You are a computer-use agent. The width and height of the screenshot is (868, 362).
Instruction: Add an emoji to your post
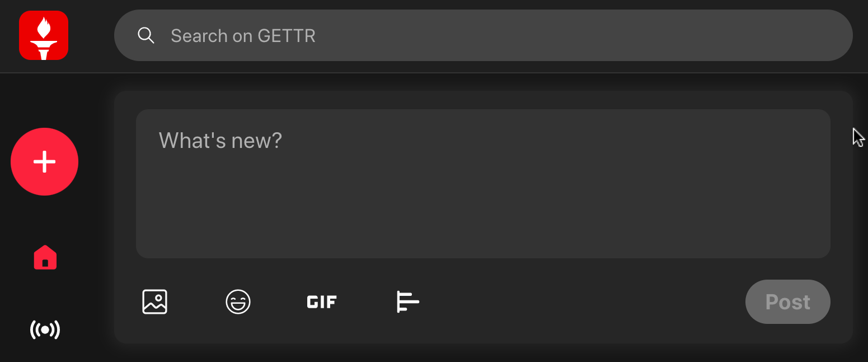coord(238,301)
